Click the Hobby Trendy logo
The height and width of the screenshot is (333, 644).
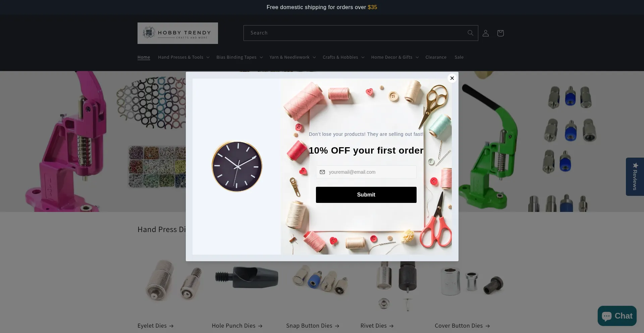177,33
